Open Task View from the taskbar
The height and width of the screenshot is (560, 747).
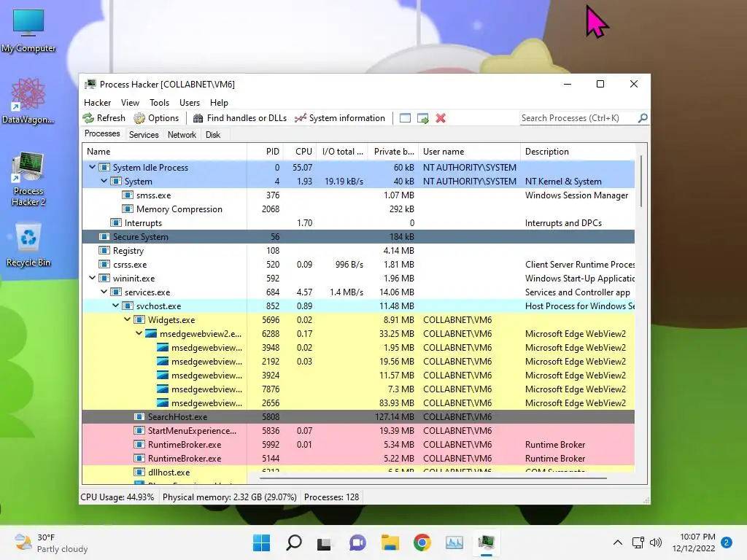pos(324,542)
